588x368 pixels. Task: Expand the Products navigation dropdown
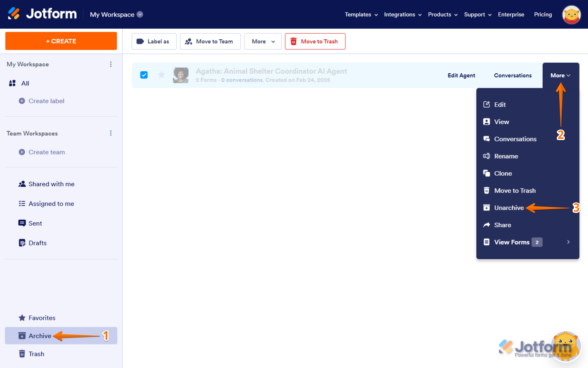click(x=443, y=15)
